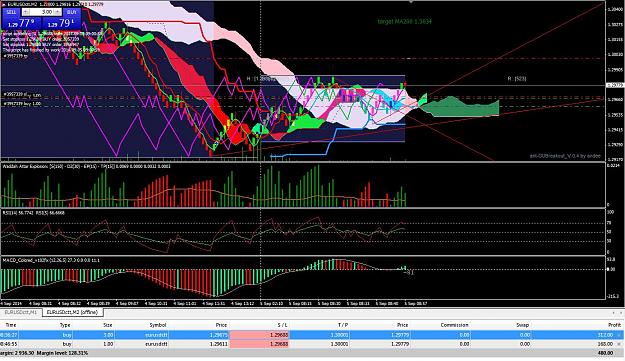Switch to the EURUSDctt,M2 (offline) chart tab

(x=72, y=312)
